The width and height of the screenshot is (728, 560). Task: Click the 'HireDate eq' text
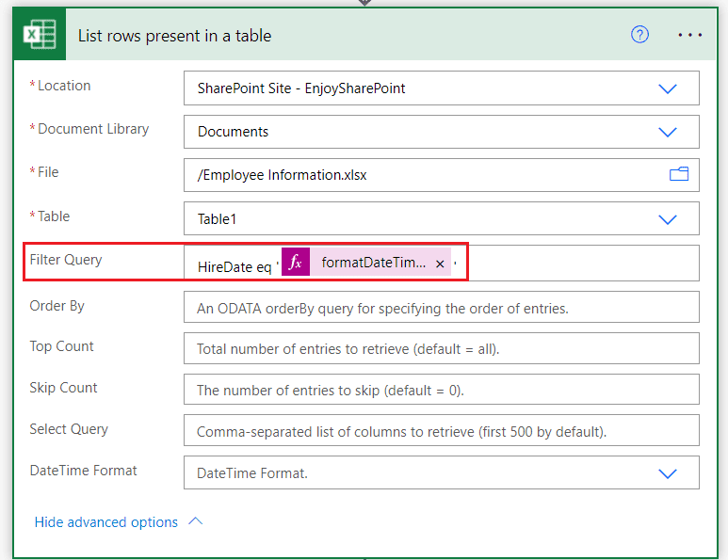[x=234, y=266]
